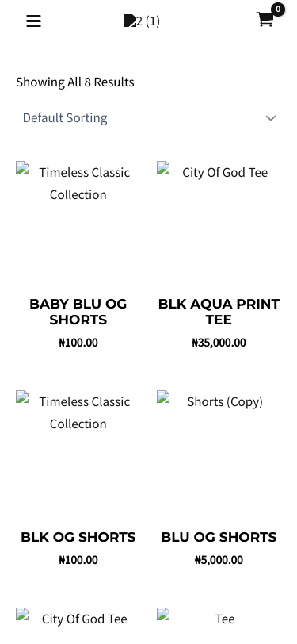Click broken image icon for BLK Aqua Print Tee
Image resolution: width=297 pixels, height=644 pixels.
(x=163, y=168)
